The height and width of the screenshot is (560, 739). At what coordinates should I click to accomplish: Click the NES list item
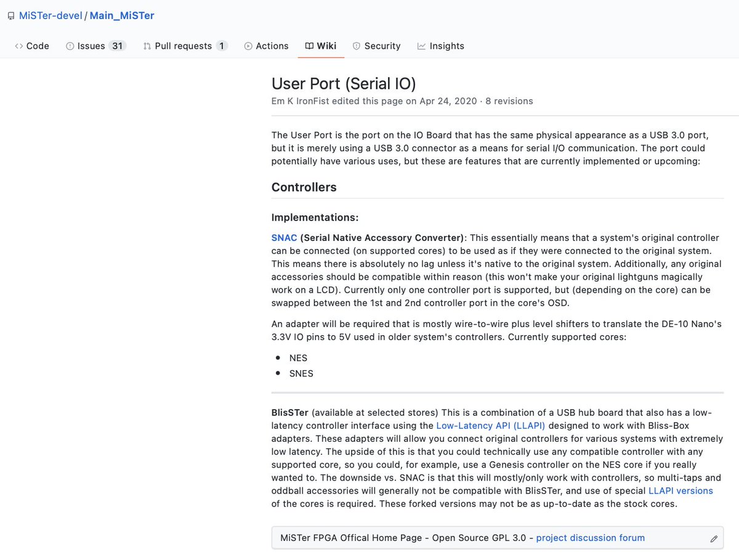click(x=298, y=358)
